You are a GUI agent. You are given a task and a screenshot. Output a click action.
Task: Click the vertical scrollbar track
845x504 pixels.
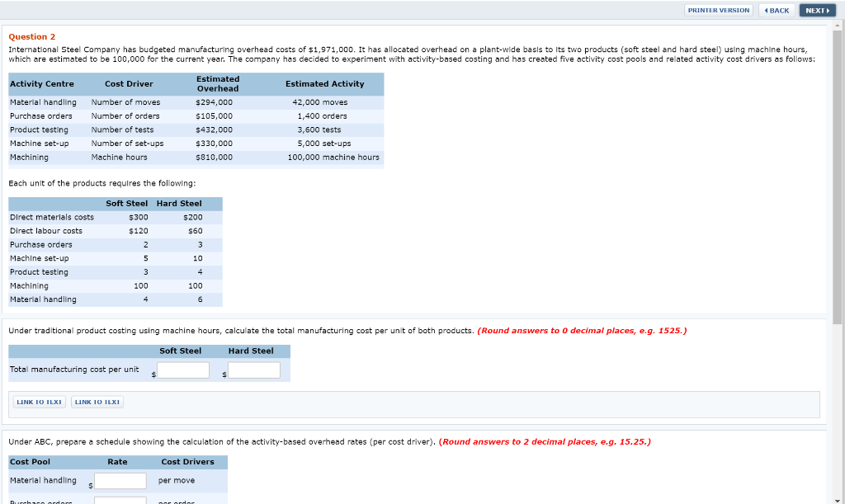click(x=839, y=247)
